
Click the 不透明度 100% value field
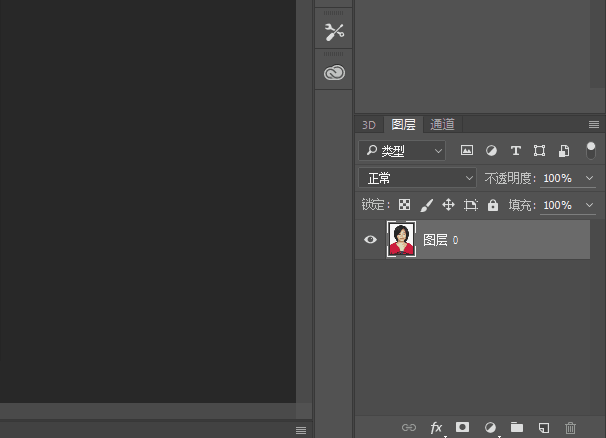tap(557, 178)
